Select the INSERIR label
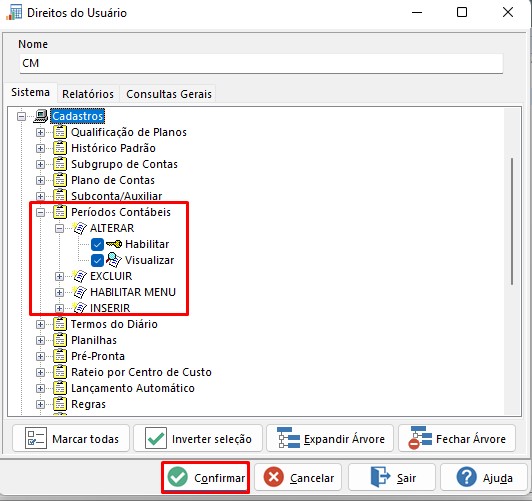This screenshot has width=532, height=501. pos(110,308)
